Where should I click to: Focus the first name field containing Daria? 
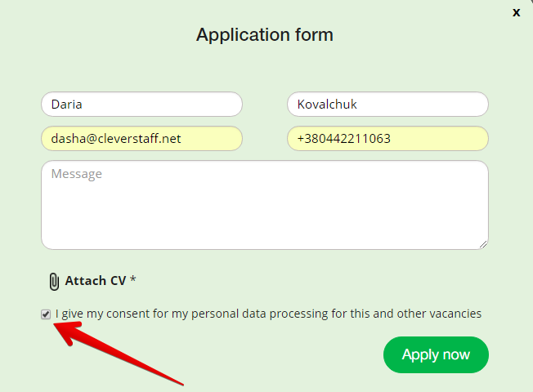click(x=141, y=105)
